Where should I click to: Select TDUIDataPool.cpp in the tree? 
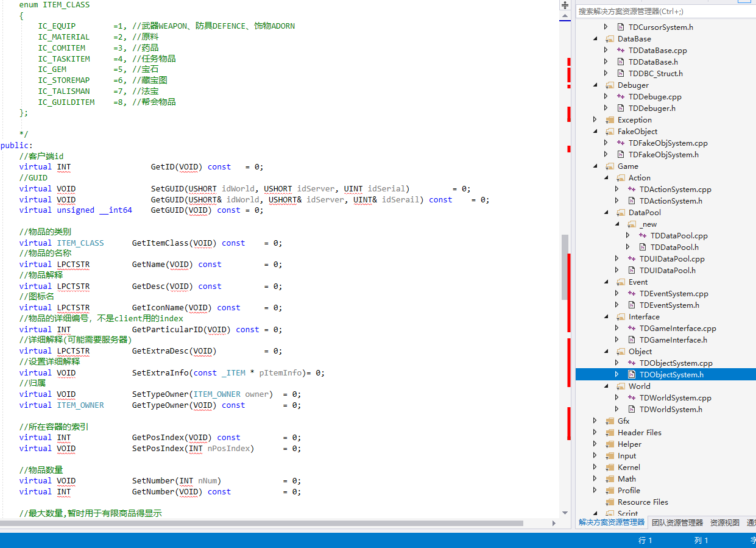(671, 259)
